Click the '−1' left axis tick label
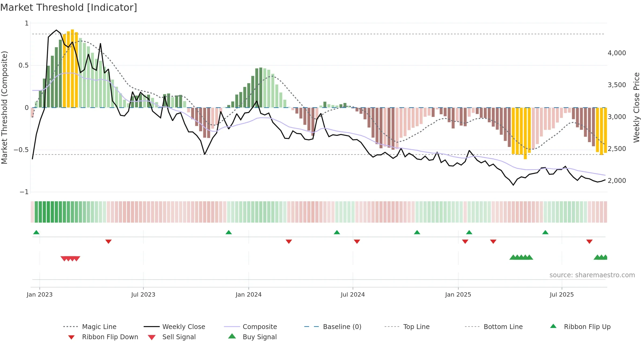Screen dimensions: 644x362 (x=24, y=192)
